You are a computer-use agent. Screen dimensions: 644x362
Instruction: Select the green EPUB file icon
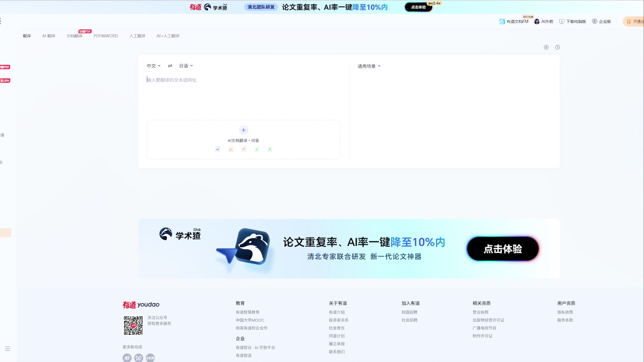[x=269, y=149]
